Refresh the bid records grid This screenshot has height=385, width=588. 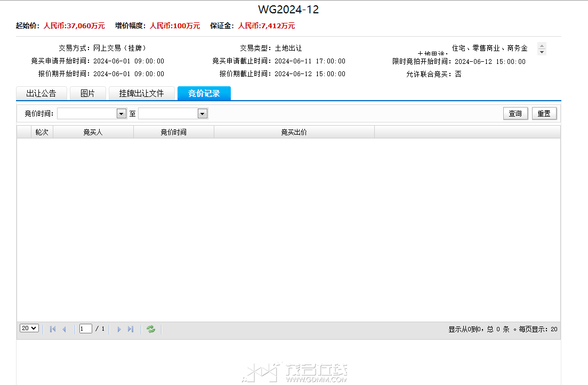[151, 329]
